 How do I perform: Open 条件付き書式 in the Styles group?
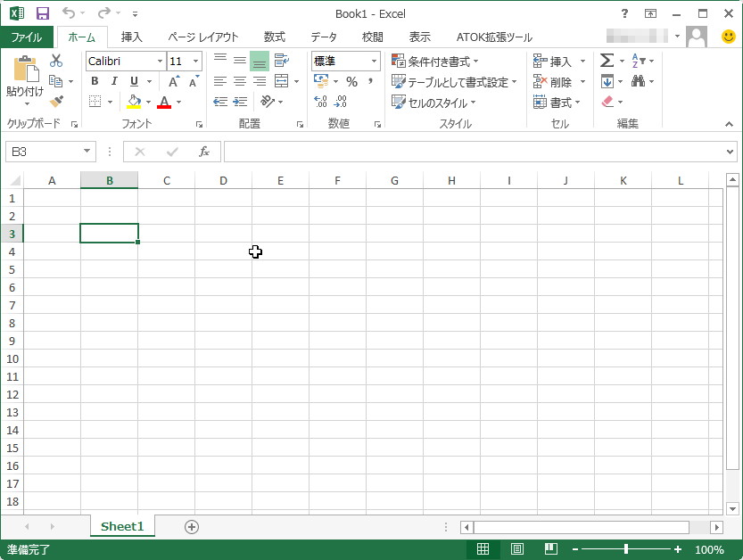pyautogui.click(x=436, y=61)
